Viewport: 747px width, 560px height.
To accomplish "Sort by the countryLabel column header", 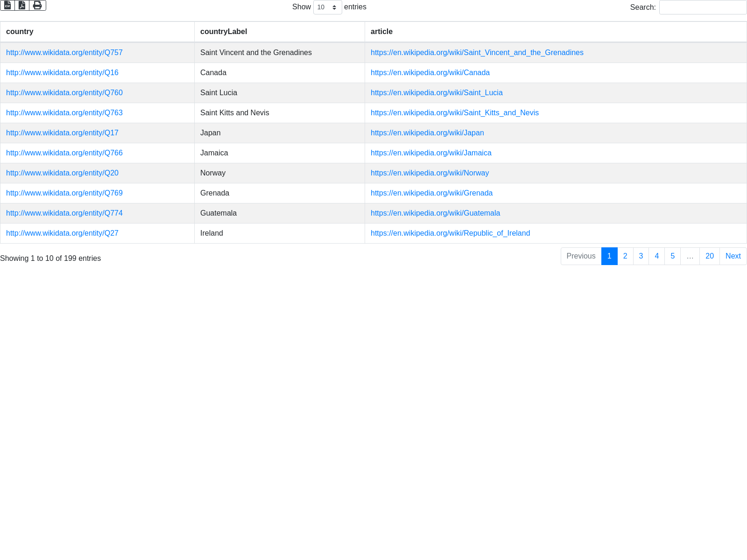I will click(224, 32).
